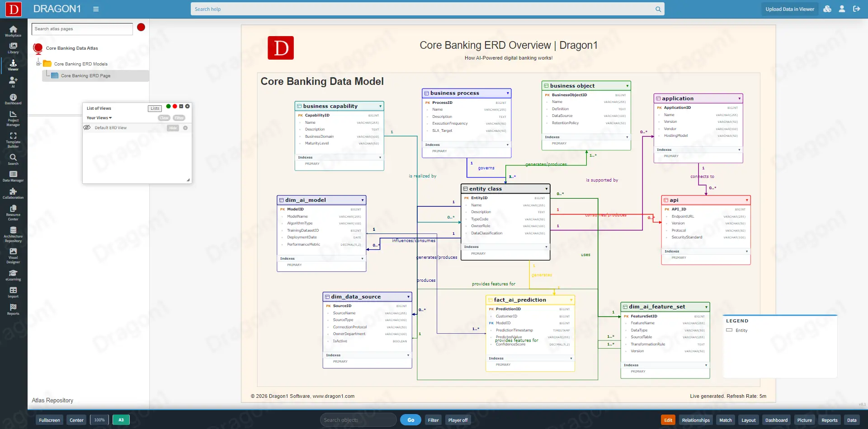This screenshot has height=429, width=868.
Task: Click the Clear button in List of Views
Action: pos(164,118)
